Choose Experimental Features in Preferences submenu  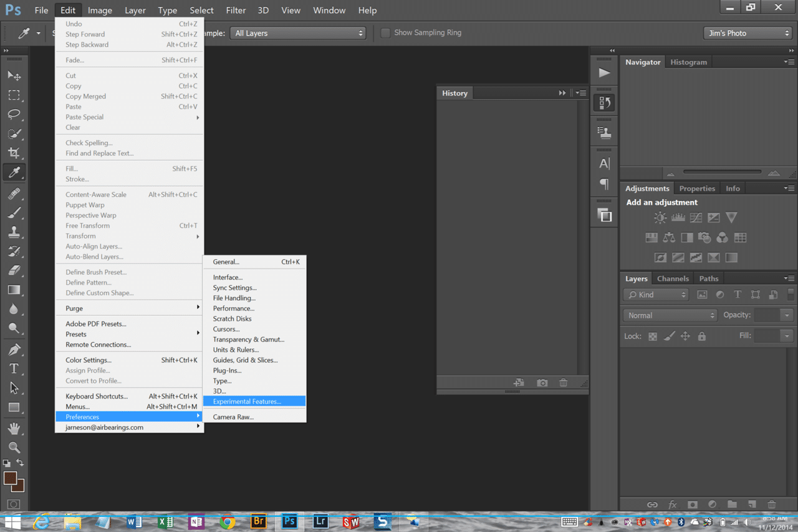[x=254, y=402]
